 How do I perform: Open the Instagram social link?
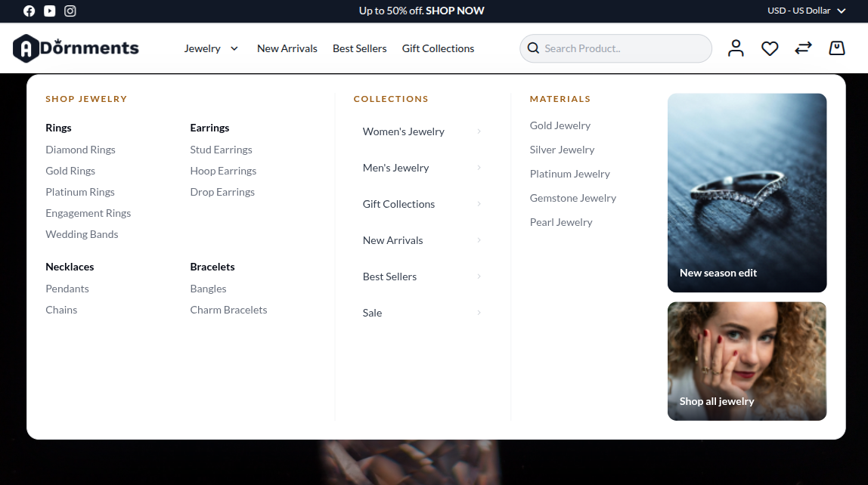(x=70, y=11)
